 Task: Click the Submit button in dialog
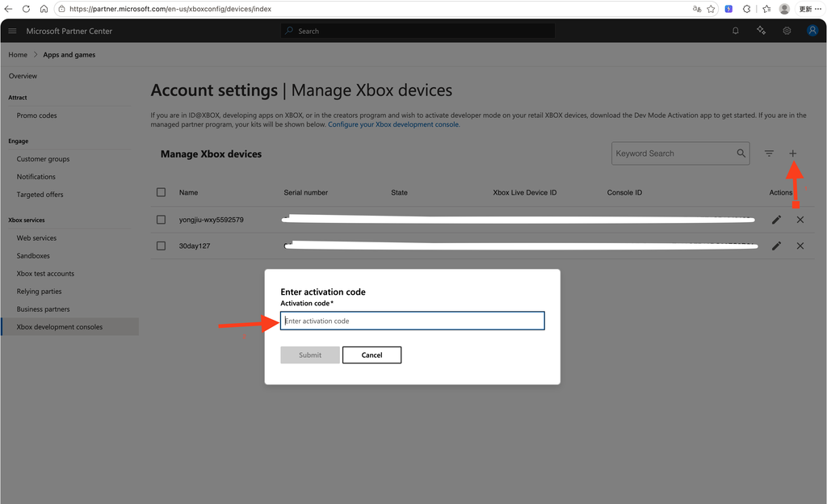click(x=309, y=355)
